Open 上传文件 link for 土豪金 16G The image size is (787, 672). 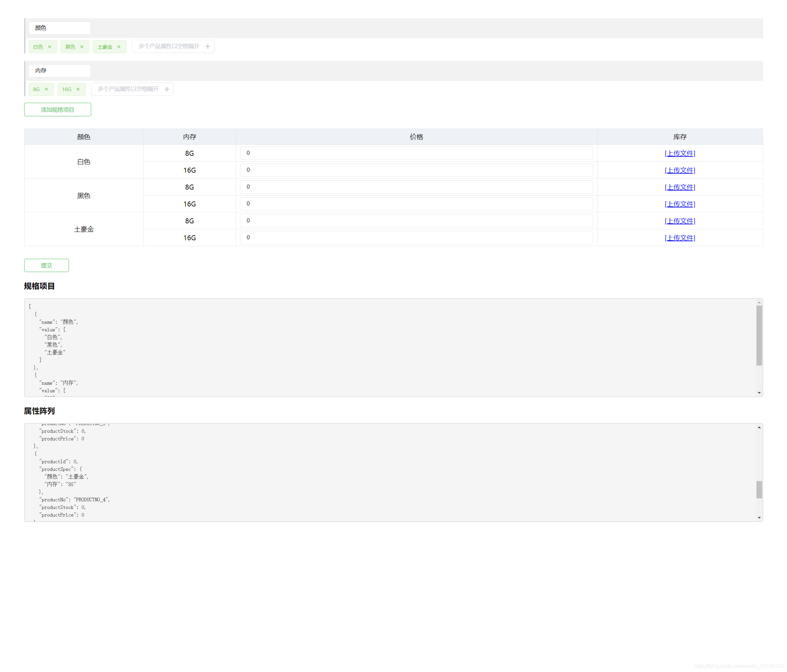tap(680, 238)
